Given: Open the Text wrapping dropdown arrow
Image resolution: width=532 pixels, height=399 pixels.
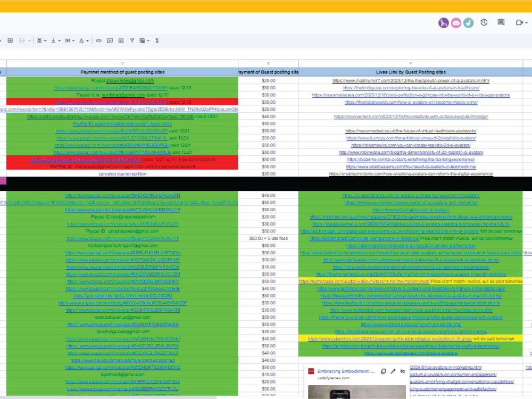Looking at the screenshot, I should click(73, 41).
